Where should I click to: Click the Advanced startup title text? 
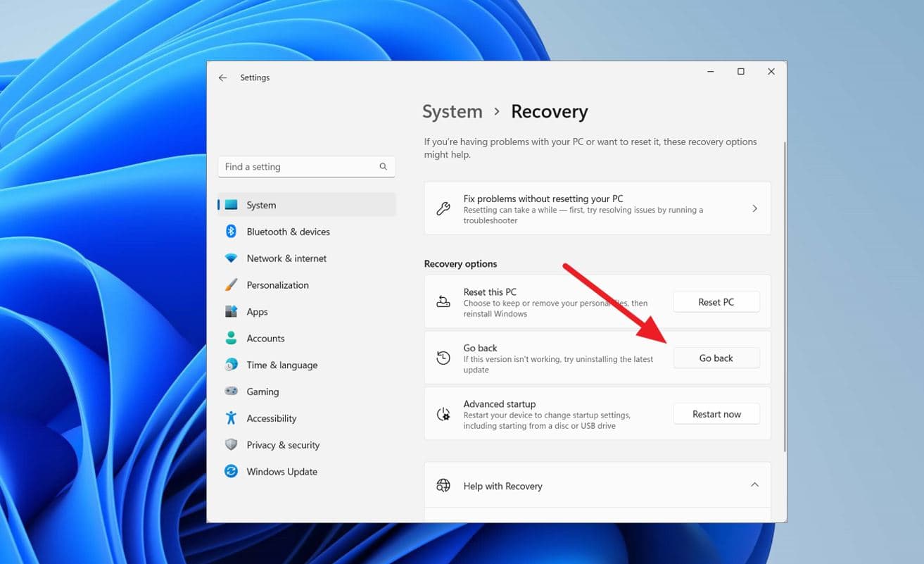pos(500,404)
